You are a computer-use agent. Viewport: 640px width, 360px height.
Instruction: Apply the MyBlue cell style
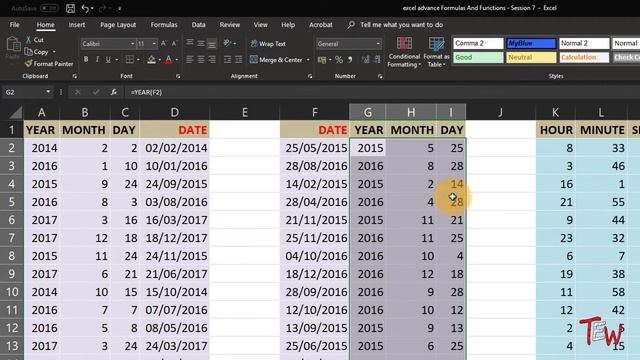(x=531, y=43)
